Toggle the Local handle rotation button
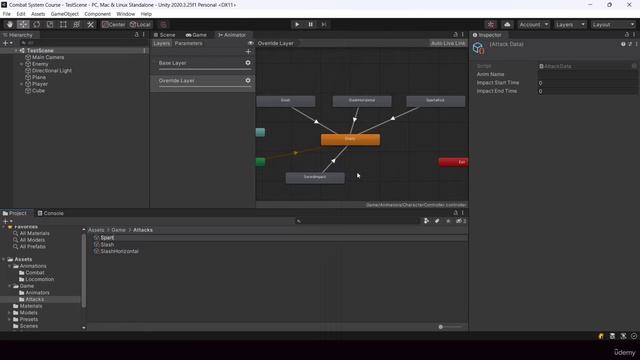 pyautogui.click(x=140, y=24)
